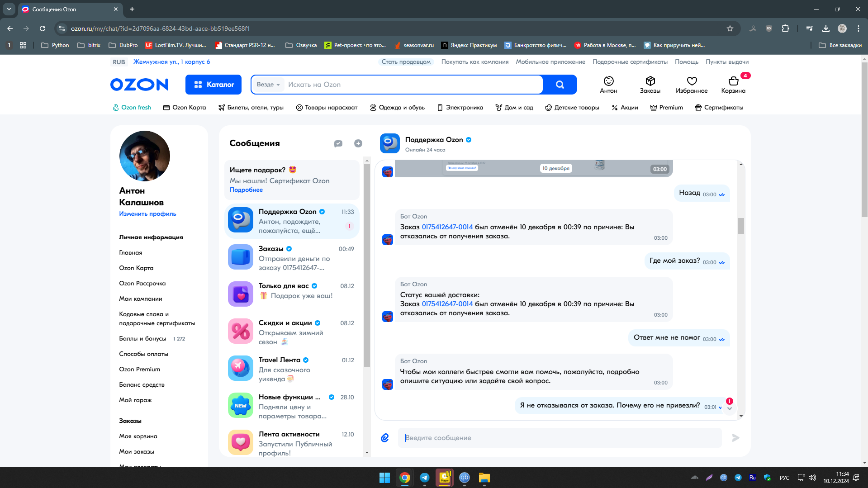Click Стать продавцом link
The image size is (868, 488).
[x=406, y=62]
